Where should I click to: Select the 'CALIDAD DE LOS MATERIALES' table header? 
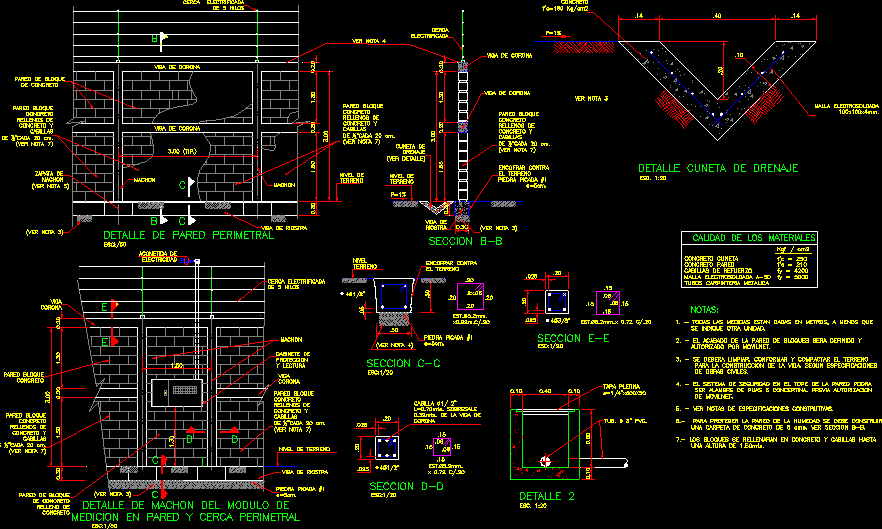(x=754, y=238)
